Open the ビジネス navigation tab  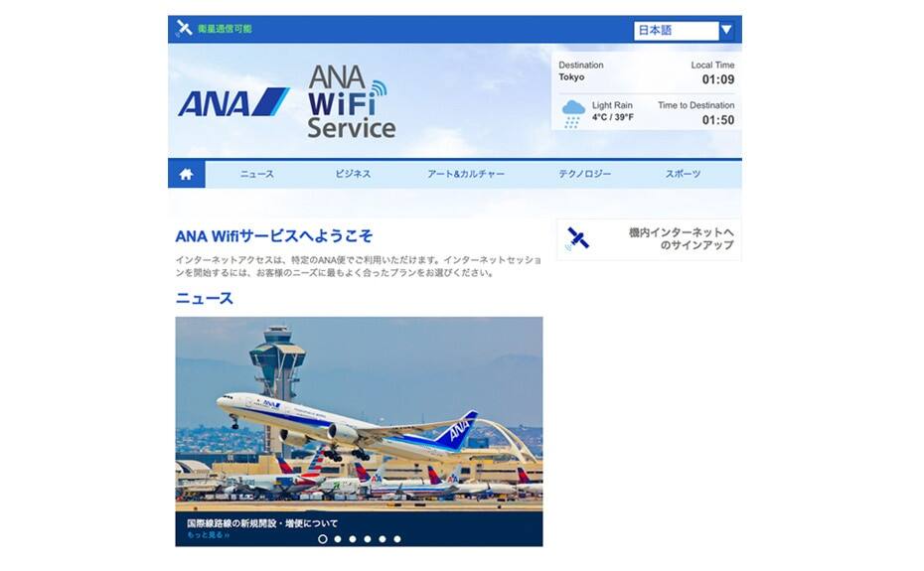[353, 175]
